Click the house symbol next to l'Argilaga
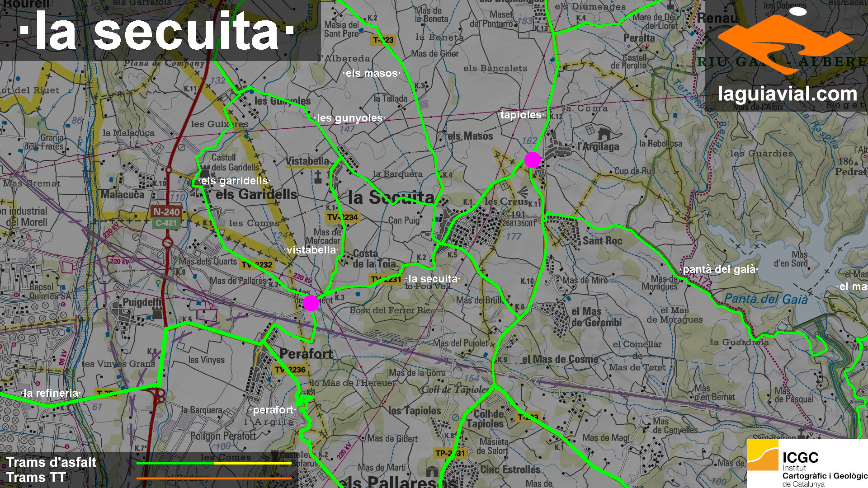The width and height of the screenshot is (868, 488). [604, 134]
